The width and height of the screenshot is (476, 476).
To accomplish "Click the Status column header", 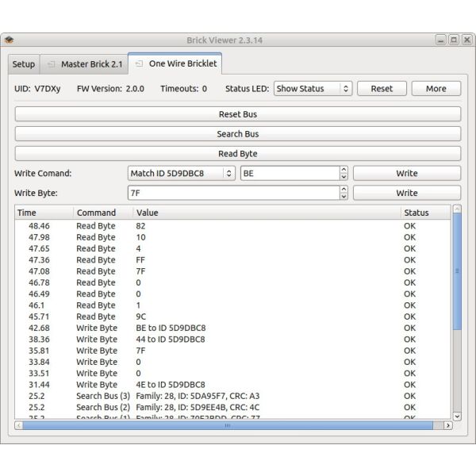I will click(x=425, y=213).
